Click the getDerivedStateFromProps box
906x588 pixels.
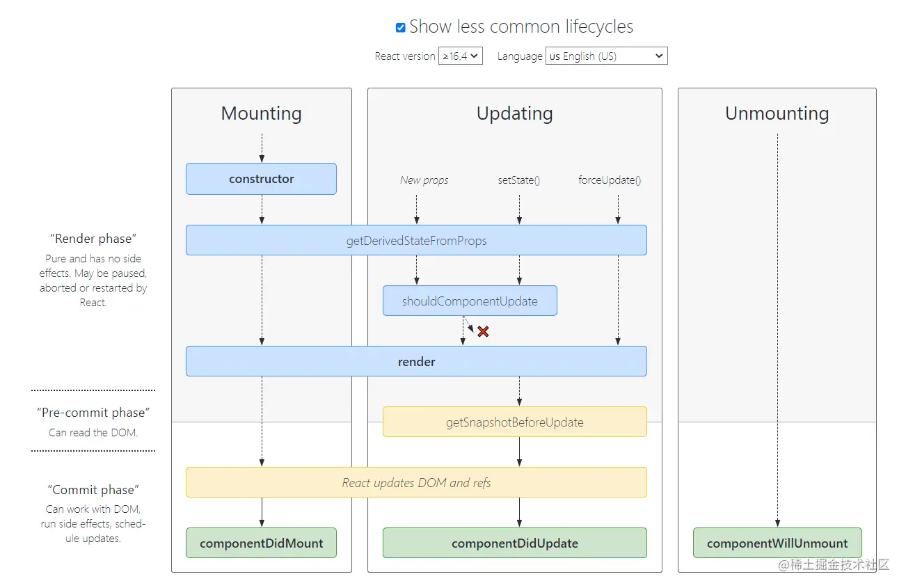pyautogui.click(x=416, y=241)
